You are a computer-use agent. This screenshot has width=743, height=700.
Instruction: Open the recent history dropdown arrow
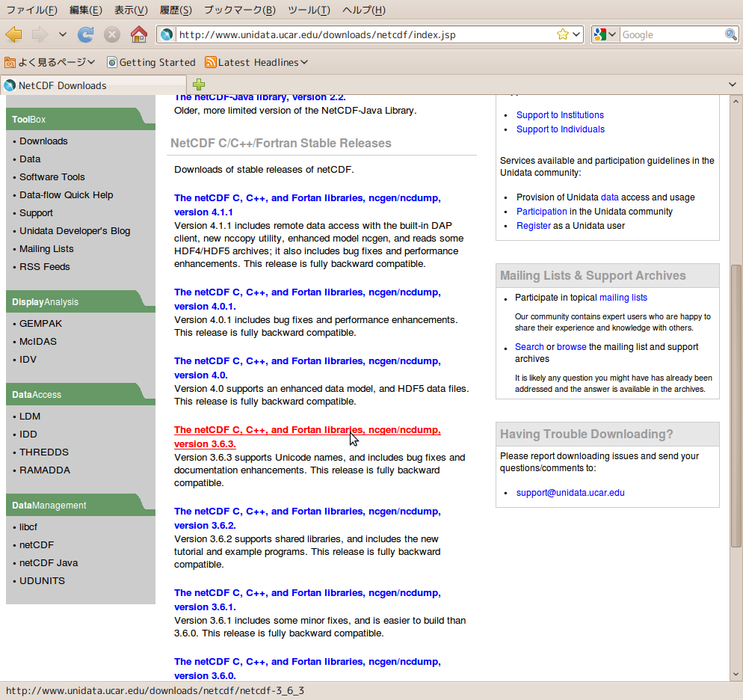(63, 34)
